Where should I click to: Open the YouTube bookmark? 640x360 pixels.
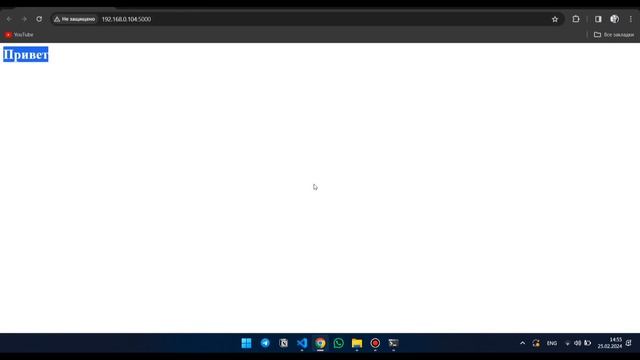pyautogui.click(x=19, y=35)
